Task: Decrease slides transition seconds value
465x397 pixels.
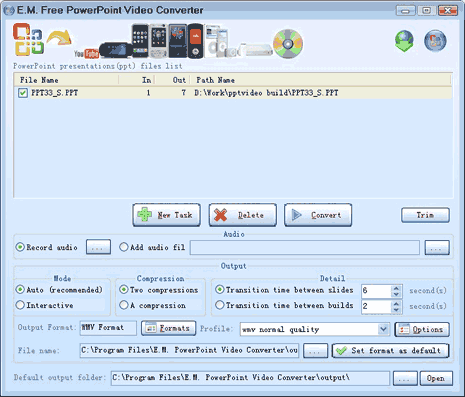Action: (x=396, y=294)
